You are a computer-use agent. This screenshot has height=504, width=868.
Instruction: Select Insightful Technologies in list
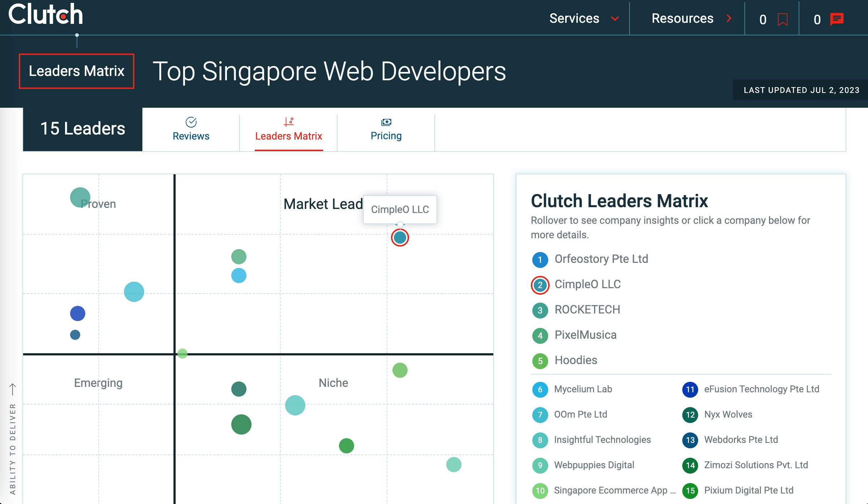click(602, 440)
